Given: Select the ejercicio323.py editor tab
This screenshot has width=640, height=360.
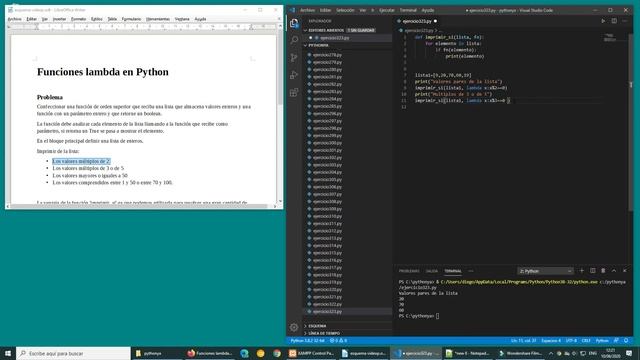Looking at the screenshot, I should point(417,21).
